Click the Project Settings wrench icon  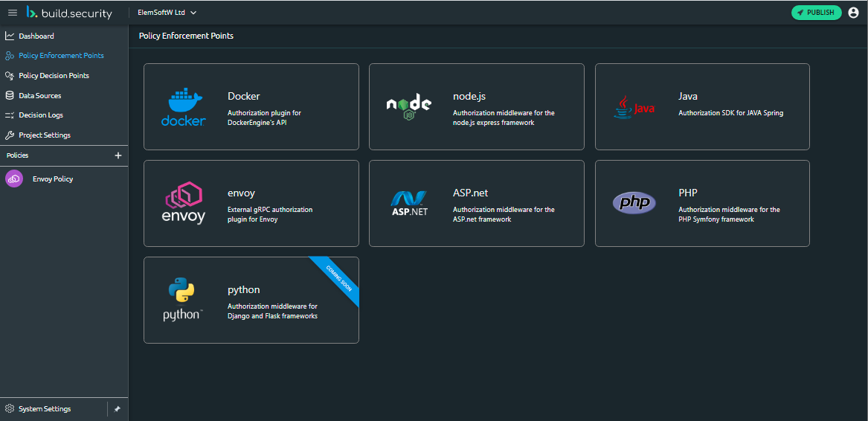coord(10,135)
